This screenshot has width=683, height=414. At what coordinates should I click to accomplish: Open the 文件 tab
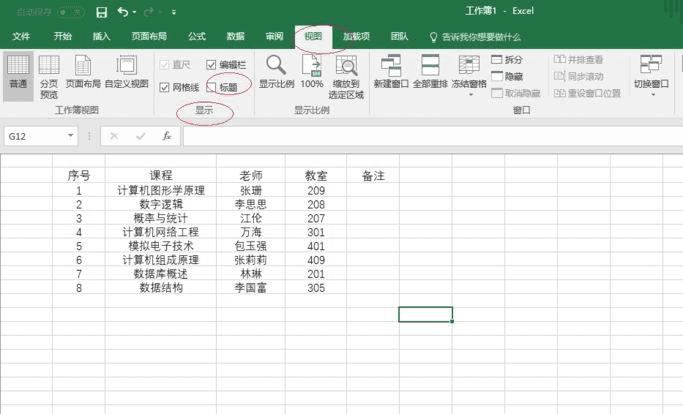21,36
